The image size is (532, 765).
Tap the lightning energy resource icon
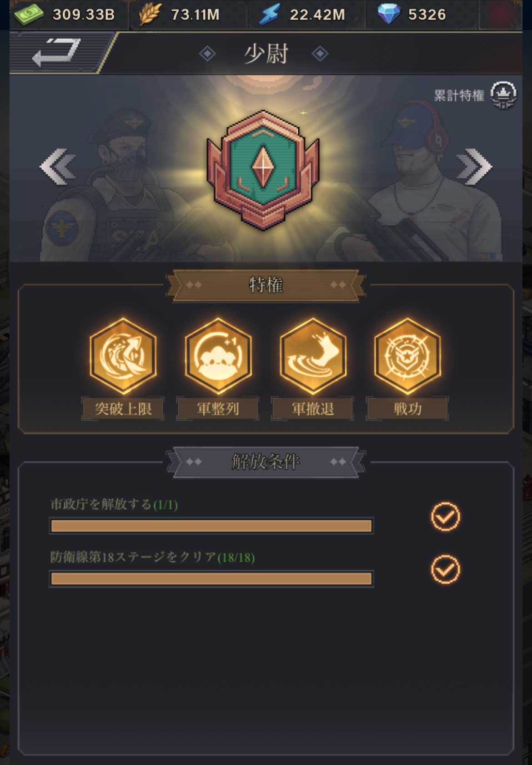coord(270,14)
